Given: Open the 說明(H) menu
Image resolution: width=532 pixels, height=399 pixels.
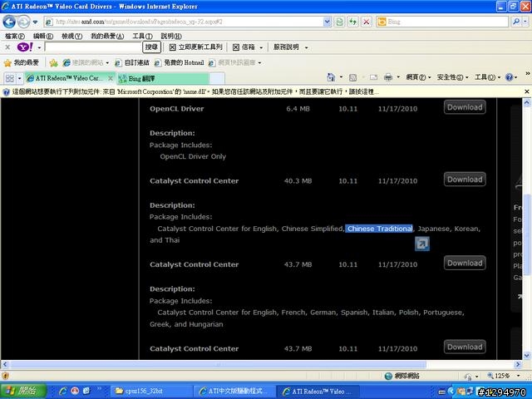Looking at the screenshot, I should pos(171,36).
